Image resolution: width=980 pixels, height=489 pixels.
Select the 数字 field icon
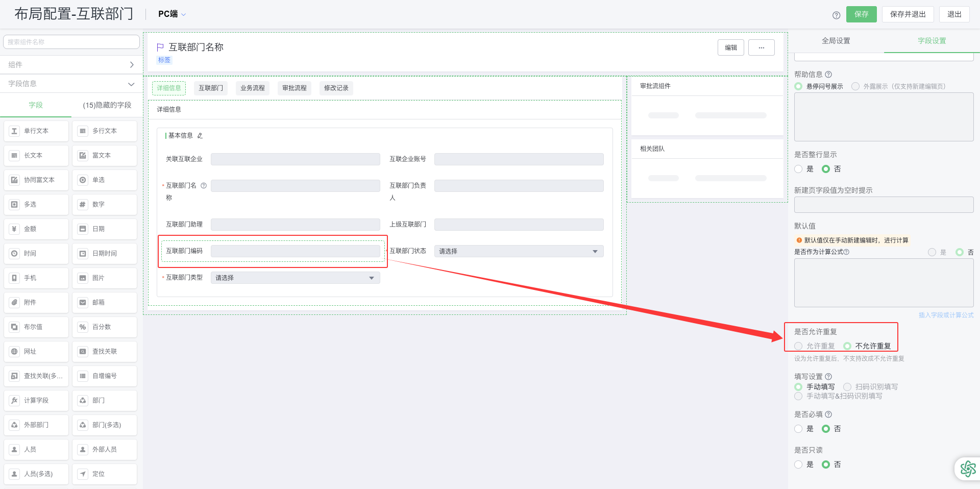click(83, 205)
